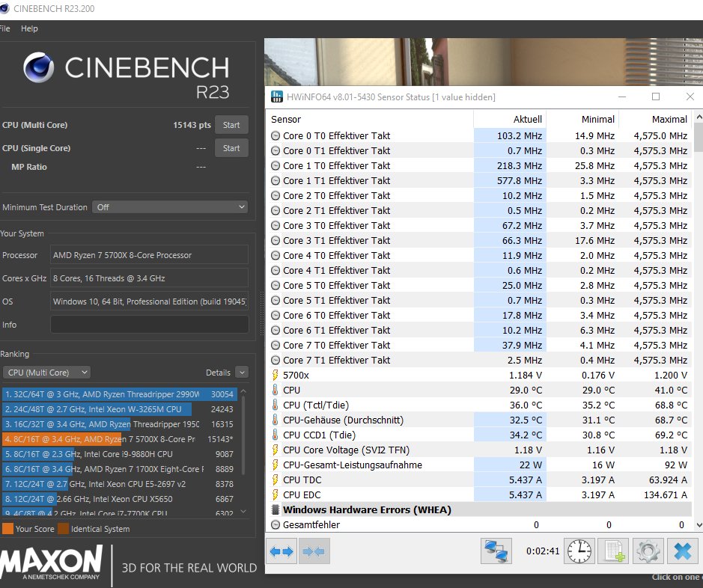The image size is (703, 588).
Task: Click the Info input field
Action: (149, 325)
